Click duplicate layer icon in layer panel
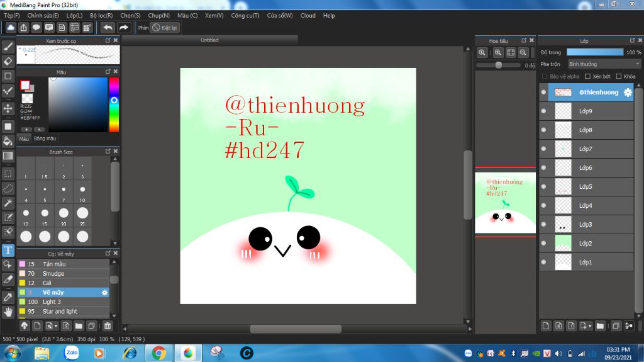The width and height of the screenshot is (644, 362). point(616,326)
